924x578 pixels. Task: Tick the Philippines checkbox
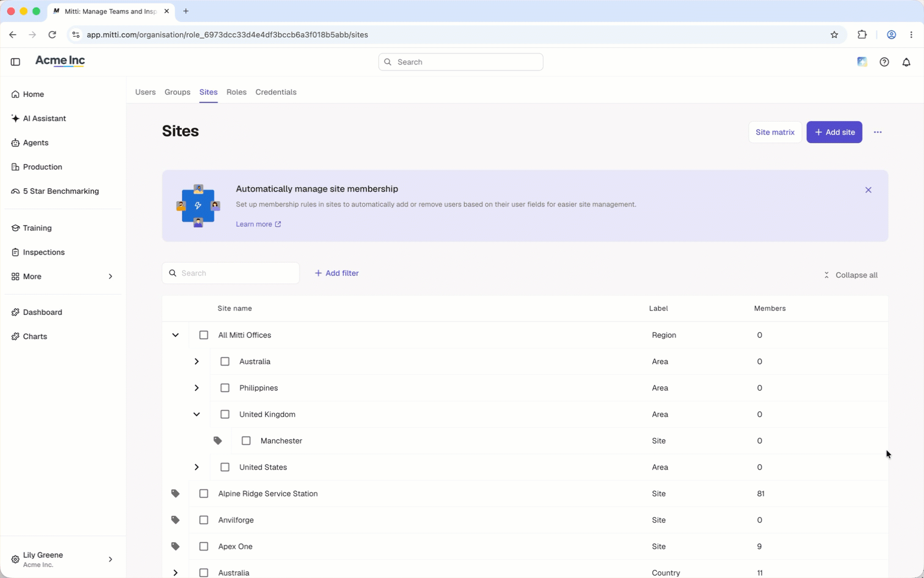coord(225,388)
